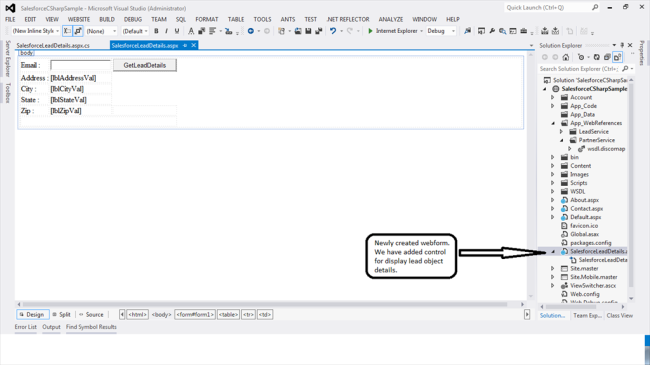Expand the LeadService node
650x365 pixels.
click(561, 131)
